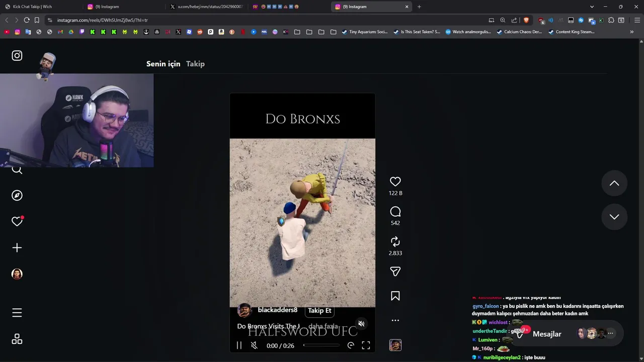
Task: Open Instagram home via logo icon
Action: click(x=17, y=56)
